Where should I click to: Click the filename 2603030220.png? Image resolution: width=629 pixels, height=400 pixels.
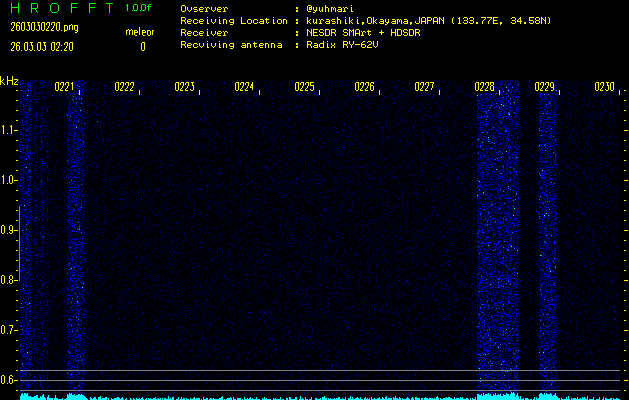(x=44, y=27)
